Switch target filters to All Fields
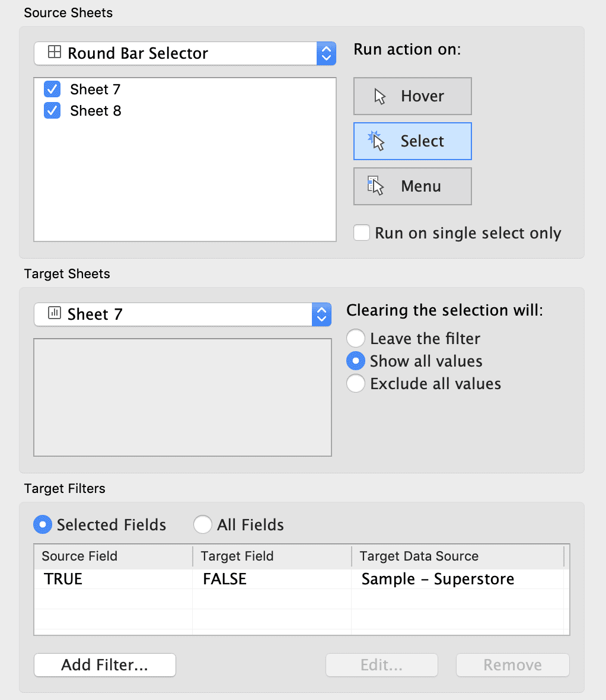This screenshot has height=700, width=606. [203, 524]
